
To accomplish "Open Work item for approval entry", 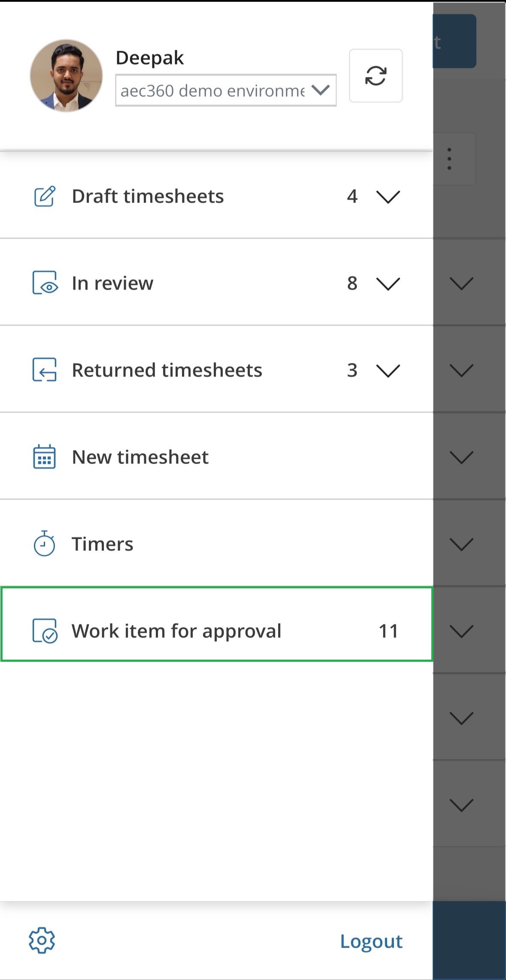I will pos(176,631).
